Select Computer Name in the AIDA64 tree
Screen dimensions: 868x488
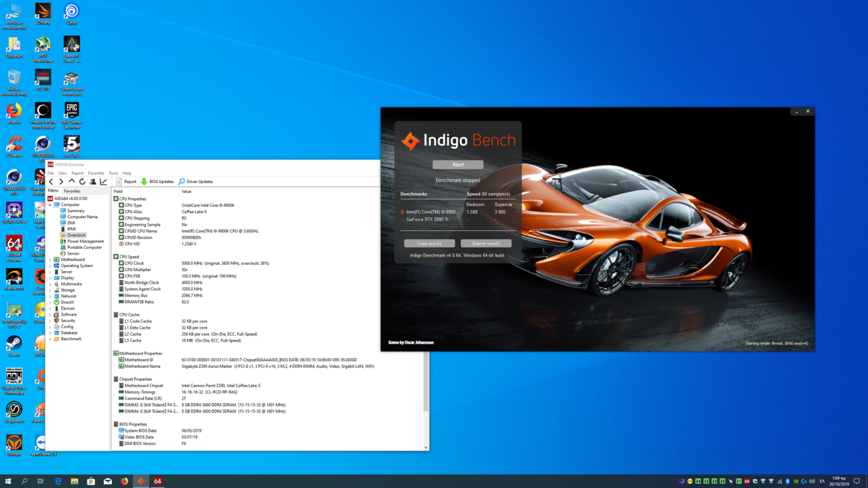pyautogui.click(x=82, y=217)
